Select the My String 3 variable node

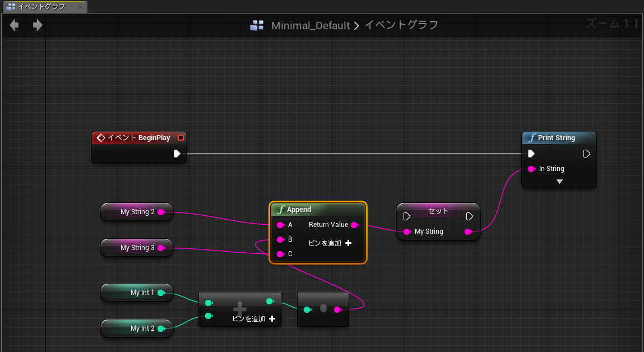click(x=137, y=248)
